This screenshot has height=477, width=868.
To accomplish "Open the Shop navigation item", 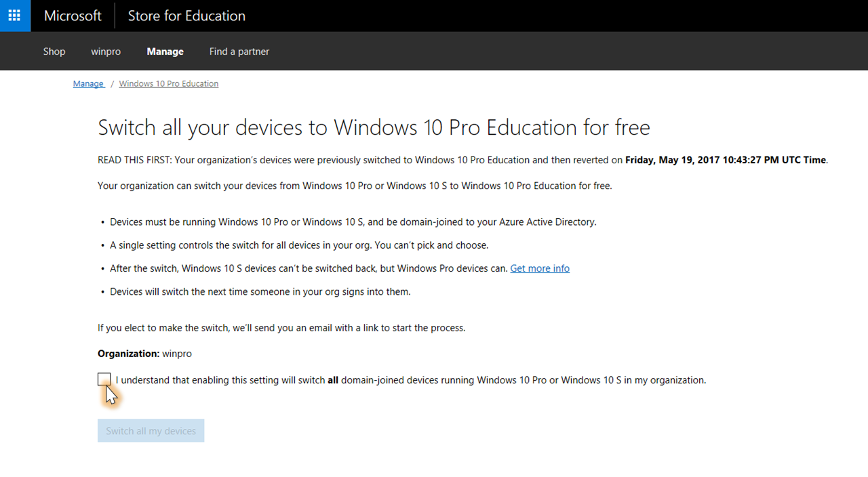I will [x=54, y=51].
